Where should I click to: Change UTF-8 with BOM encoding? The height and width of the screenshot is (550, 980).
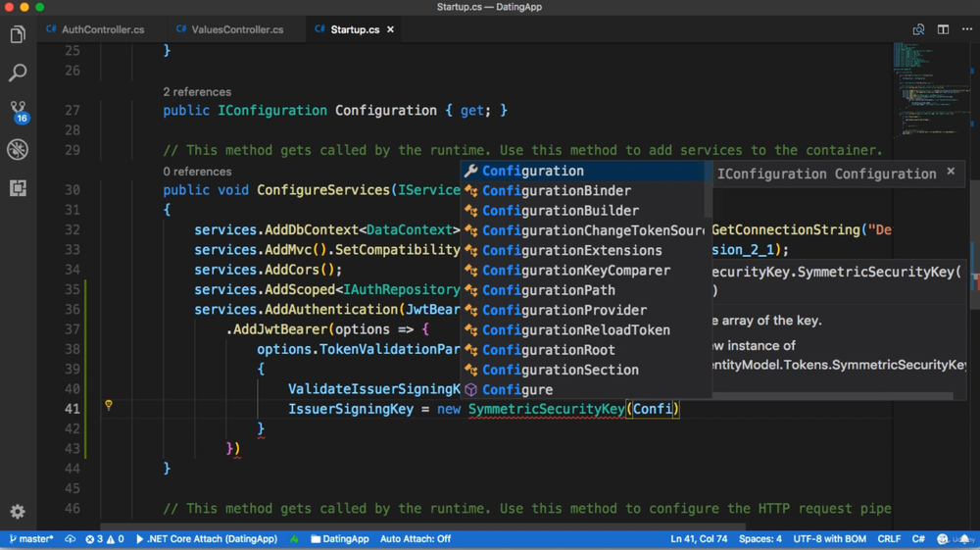tap(831, 539)
